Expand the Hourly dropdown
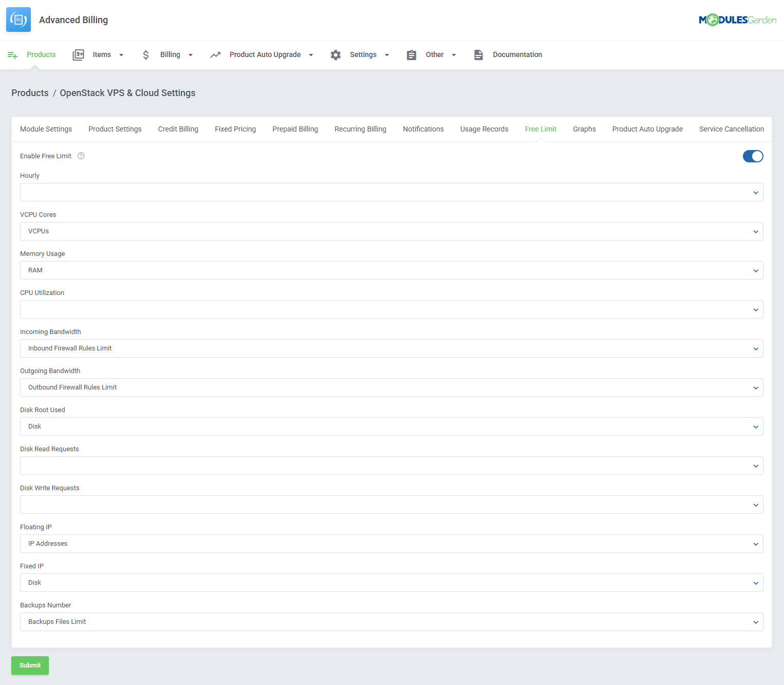Image resolution: width=784 pixels, height=685 pixels. click(x=755, y=192)
